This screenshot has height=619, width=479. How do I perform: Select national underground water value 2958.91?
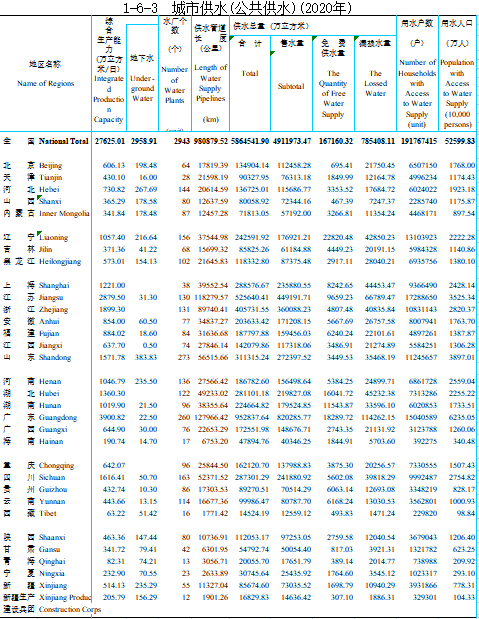coord(144,141)
